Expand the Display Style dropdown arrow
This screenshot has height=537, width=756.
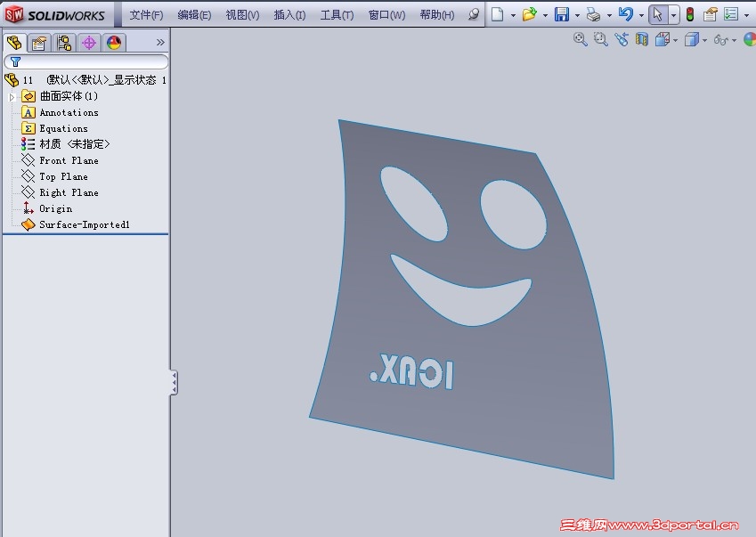[705, 40]
